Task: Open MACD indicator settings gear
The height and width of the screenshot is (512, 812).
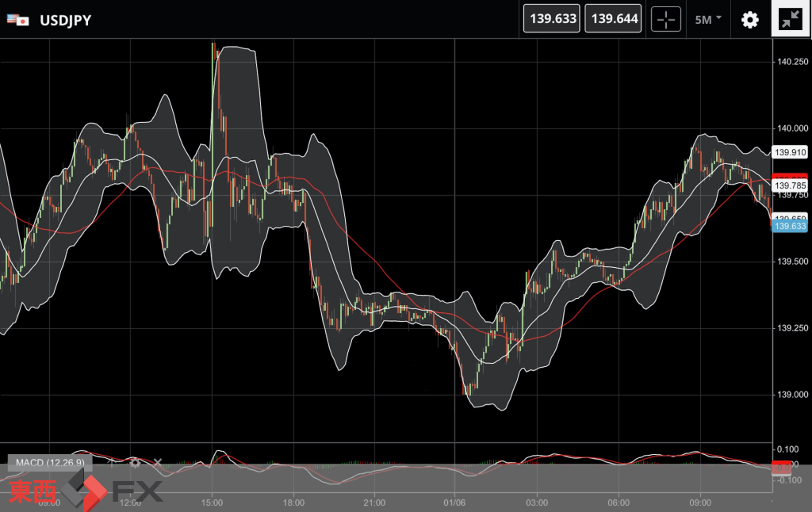Action: 135,463
